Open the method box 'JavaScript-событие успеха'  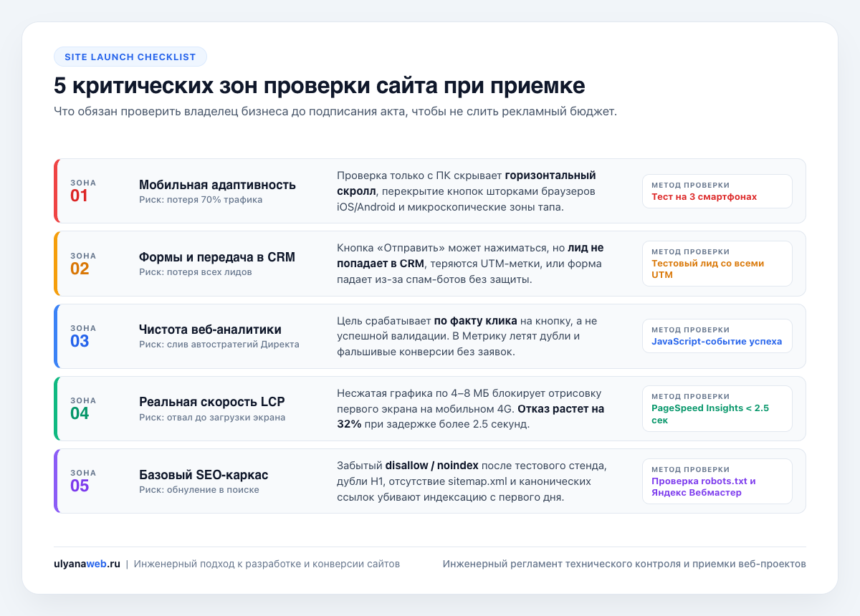coord(717,336)
